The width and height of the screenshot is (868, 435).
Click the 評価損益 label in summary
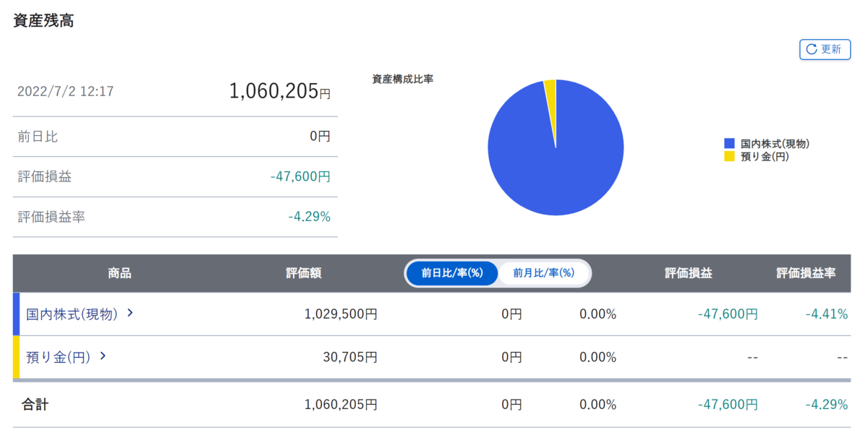45,177
